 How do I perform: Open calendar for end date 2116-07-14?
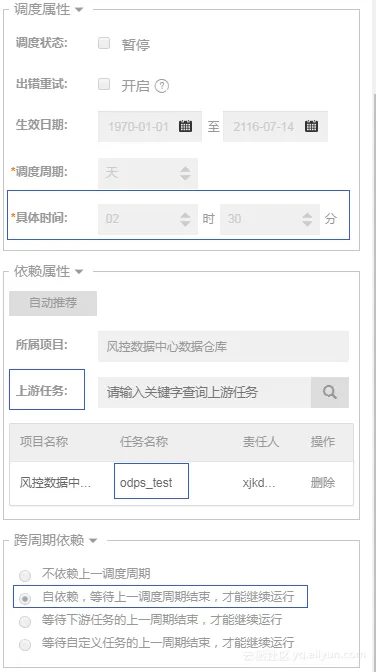311,126
